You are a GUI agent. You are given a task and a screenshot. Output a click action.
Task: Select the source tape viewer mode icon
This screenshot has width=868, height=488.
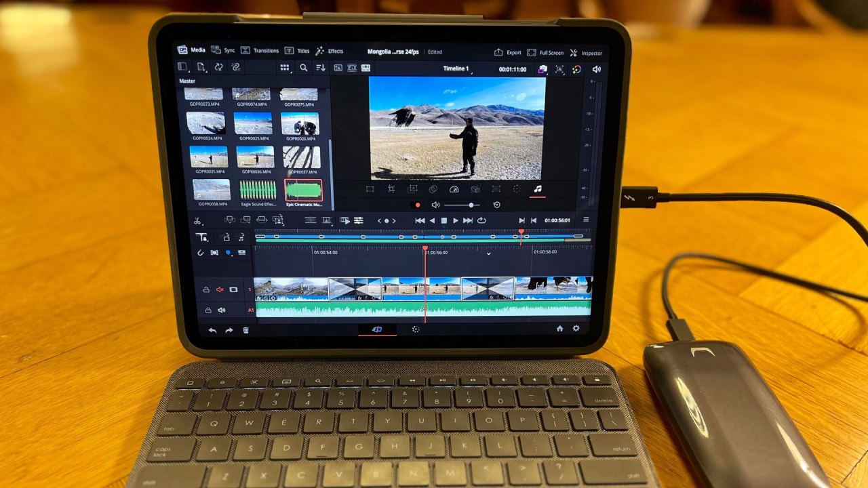click(x=352, y=68)
